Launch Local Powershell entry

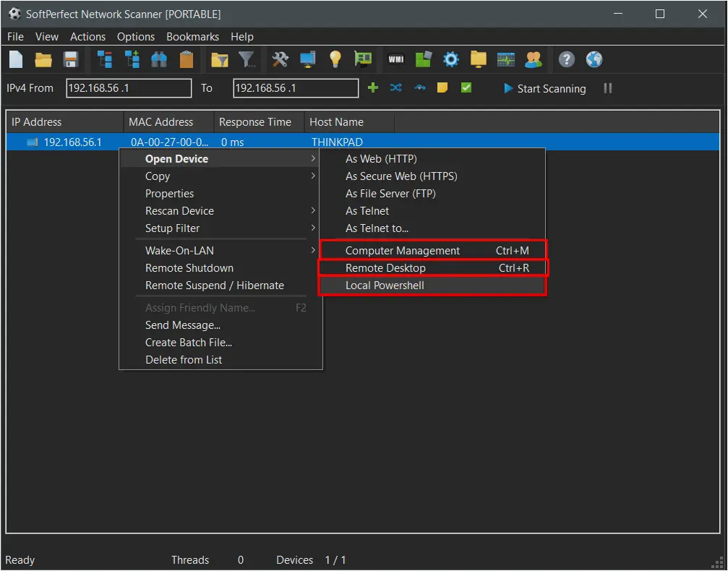(x=432, y=285)
